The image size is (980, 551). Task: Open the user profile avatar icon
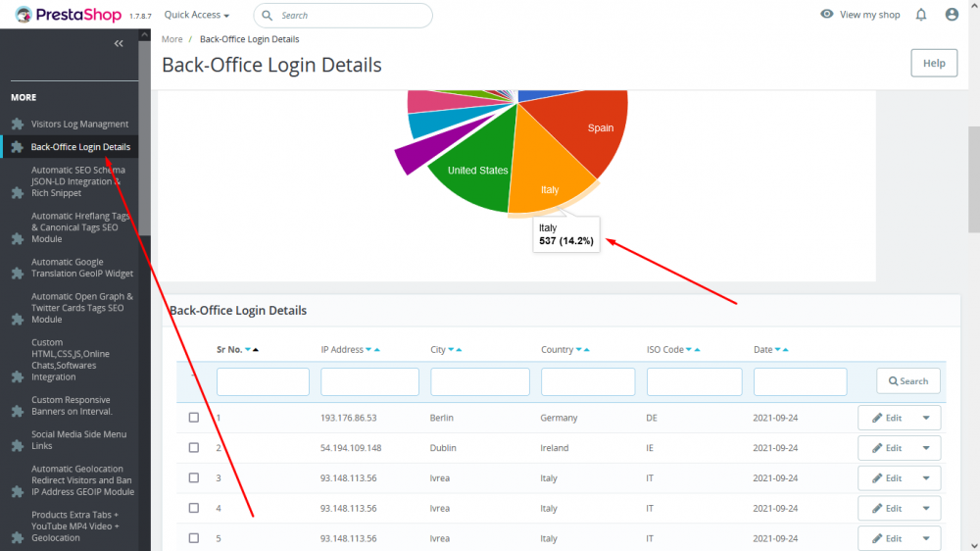pos(952,15)
